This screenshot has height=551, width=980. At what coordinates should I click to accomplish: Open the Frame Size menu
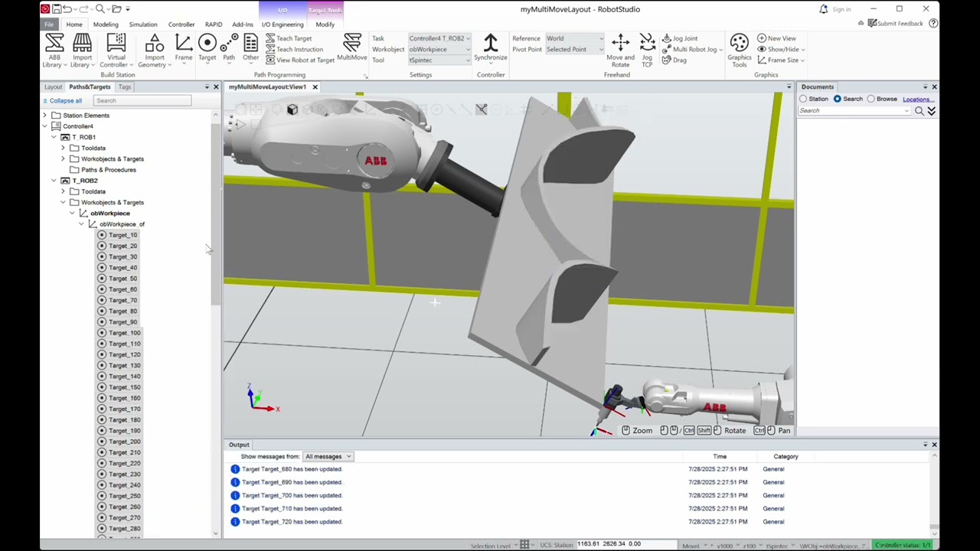[x=780, y=60]
